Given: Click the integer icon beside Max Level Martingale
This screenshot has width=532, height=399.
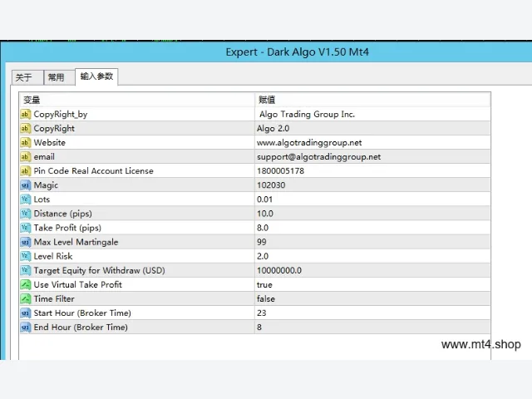Looking at the screenshot, I should coord(26,242).
